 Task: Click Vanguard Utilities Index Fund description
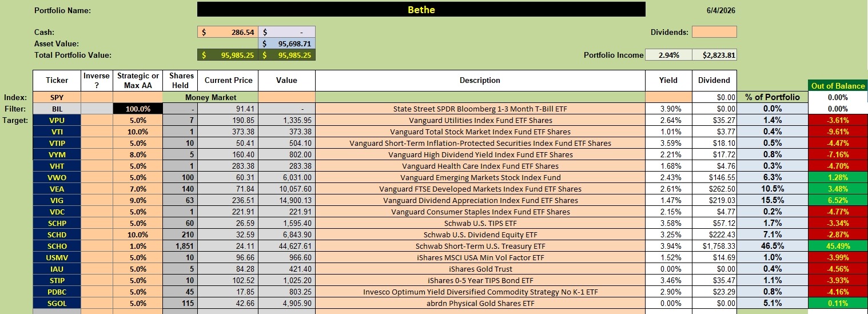(x=480, y=120)
